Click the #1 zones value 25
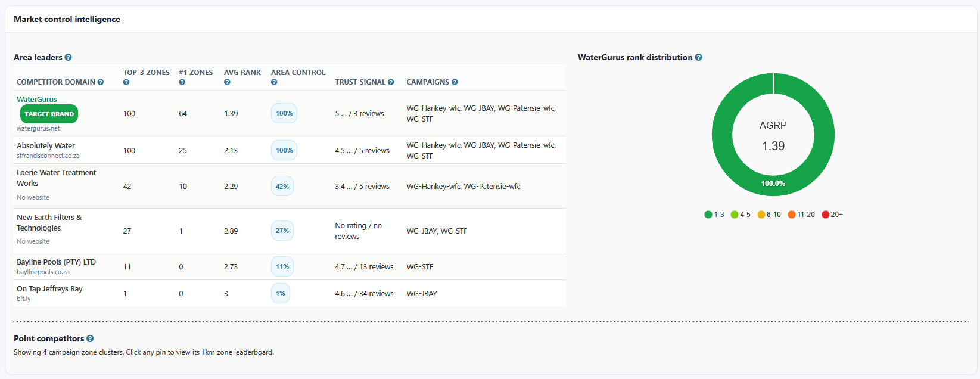The height and width of the screenshot is (379, 980). (x=183, y=150)
